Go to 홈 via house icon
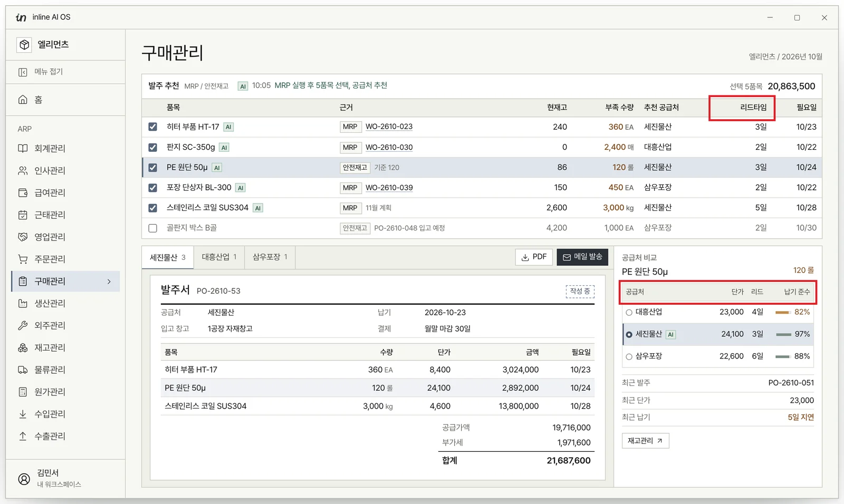The image size is (844, 504). (23, 100)
